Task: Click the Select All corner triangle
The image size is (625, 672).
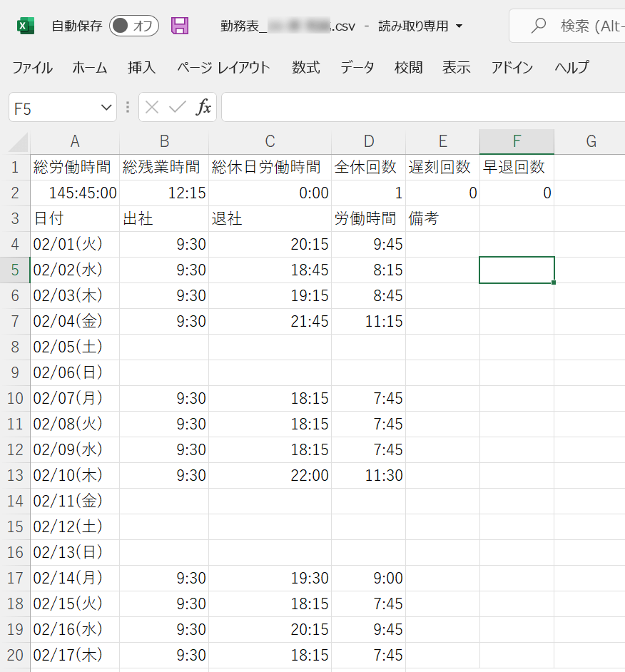Action: point(19,142)
